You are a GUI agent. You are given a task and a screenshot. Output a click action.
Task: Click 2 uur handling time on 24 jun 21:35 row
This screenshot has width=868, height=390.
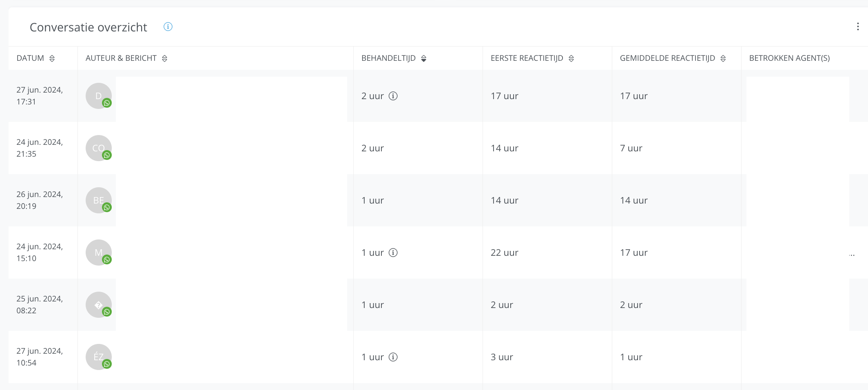tap(372, 148)
